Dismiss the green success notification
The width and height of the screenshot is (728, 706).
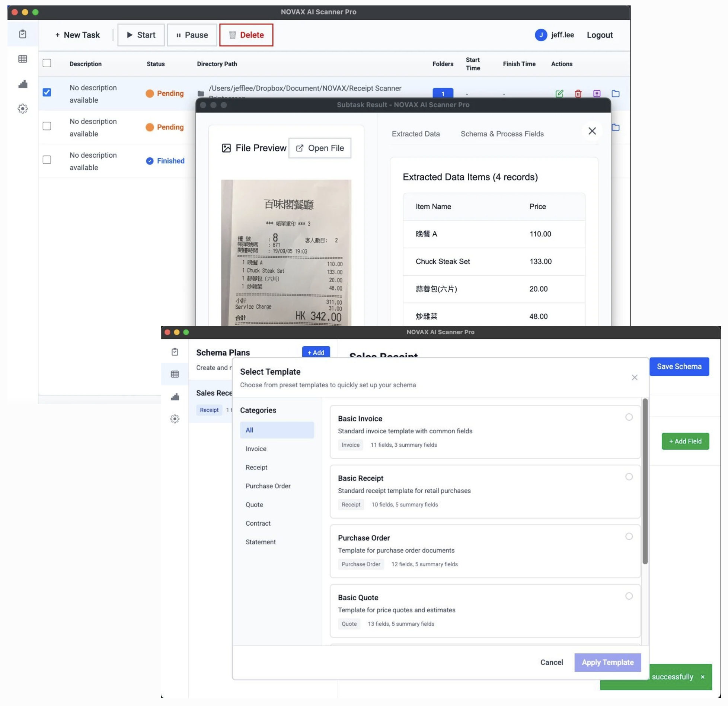point(702,677)
